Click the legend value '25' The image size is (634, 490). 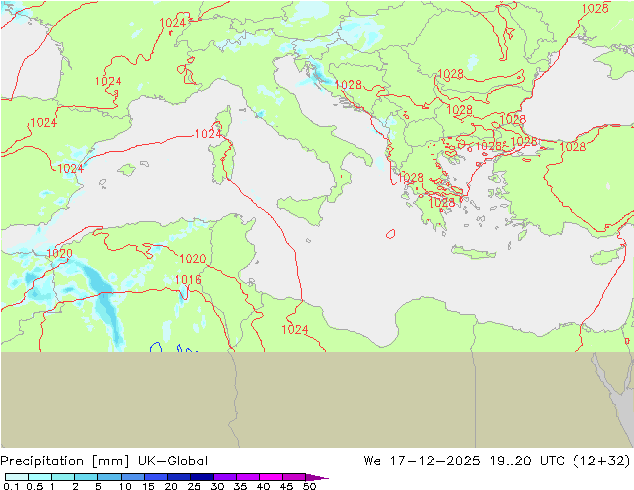coord(194,486)
